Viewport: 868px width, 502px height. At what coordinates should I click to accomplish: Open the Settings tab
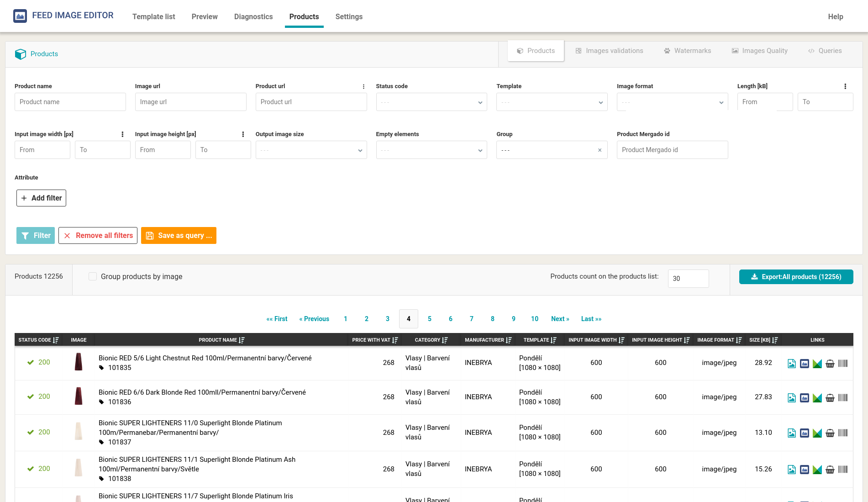pos(349,16)
